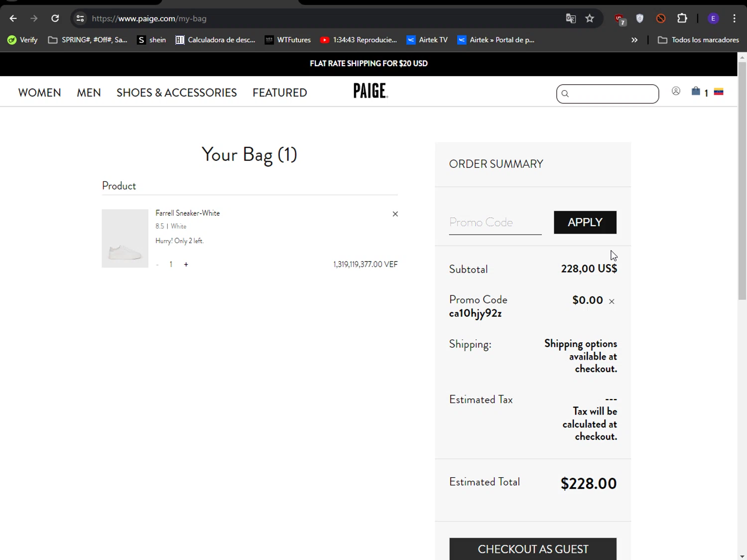Open the WOMEN menu
This screenshot has width=747, height=560.
tap(39, 93)
